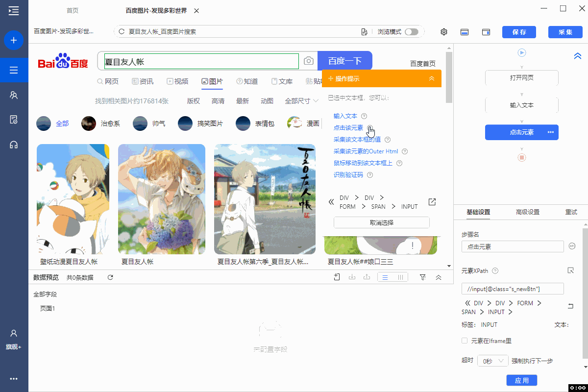Create a new task with the plus button
The image size is (588, 392).
pyautogui.click(x=14, y=40)
